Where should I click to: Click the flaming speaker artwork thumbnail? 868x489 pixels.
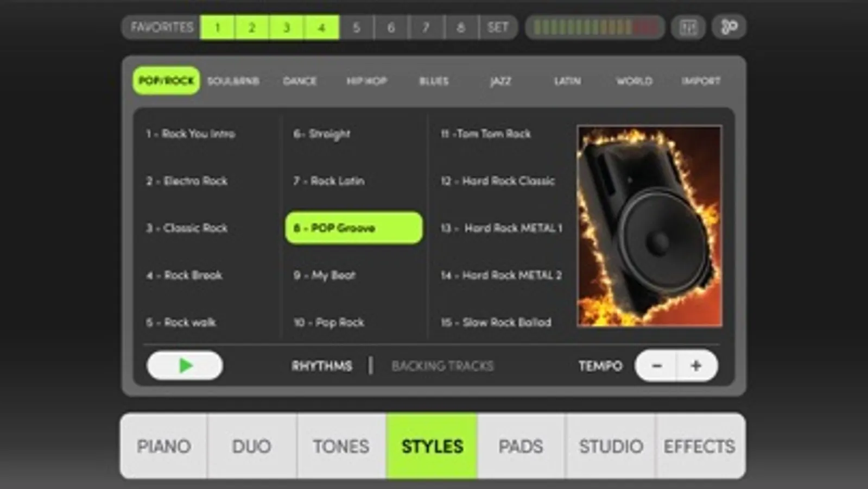(x=650, y=226)
